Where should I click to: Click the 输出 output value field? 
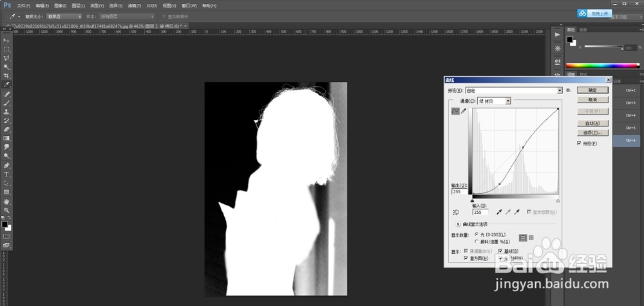tap(459, 191)
